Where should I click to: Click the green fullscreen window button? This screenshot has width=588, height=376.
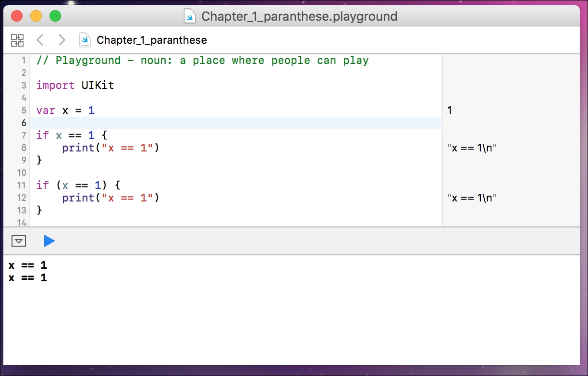(55, 16)
